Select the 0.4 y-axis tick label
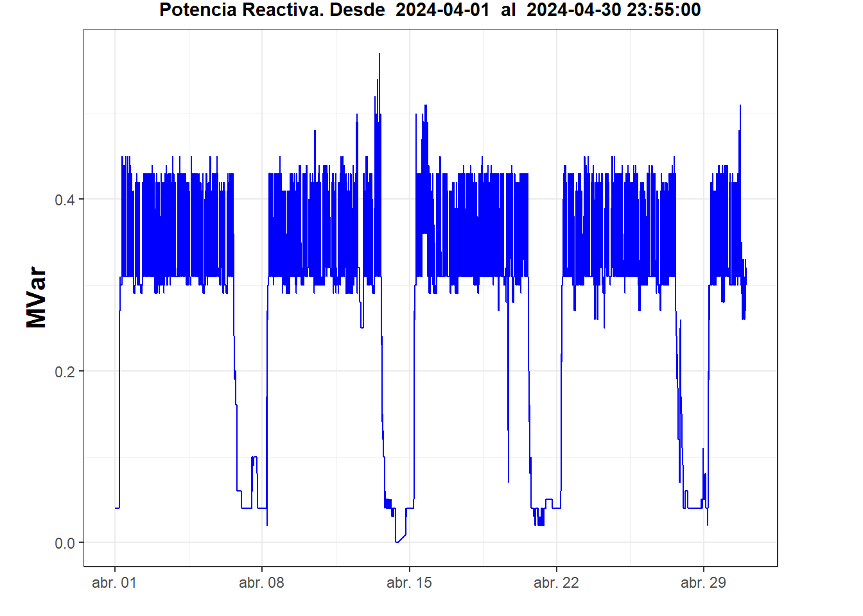The image size is (863, 616). (x=65, y=200)
